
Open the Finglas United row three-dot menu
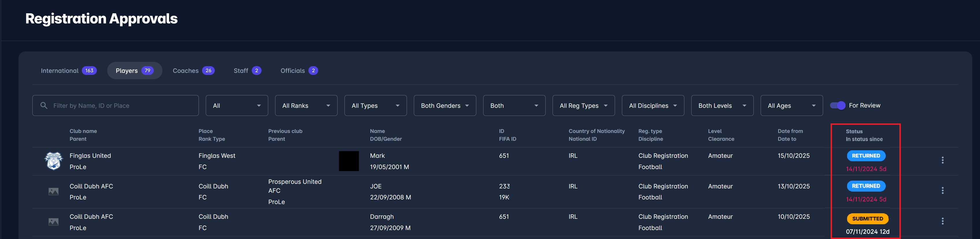[x=942, y=160]
